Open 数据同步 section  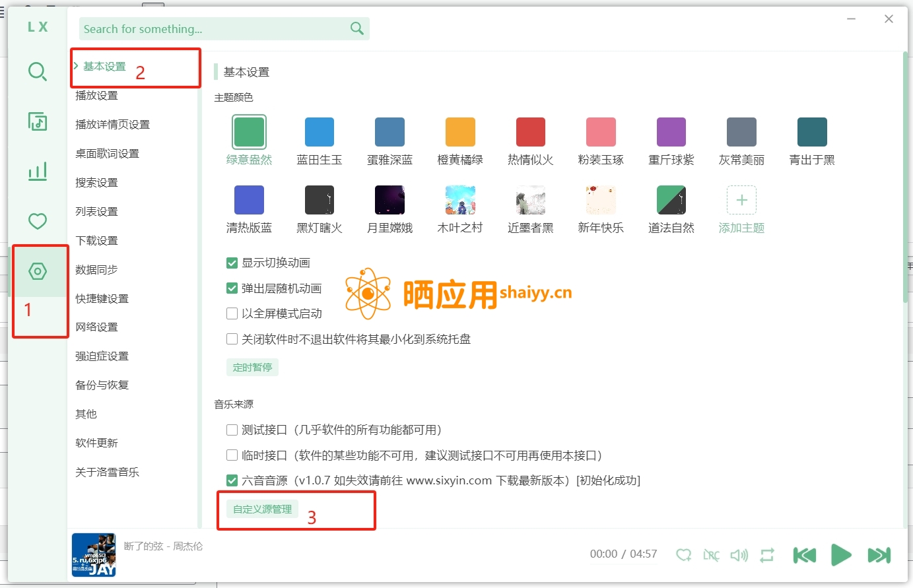(x=96, y=270)
